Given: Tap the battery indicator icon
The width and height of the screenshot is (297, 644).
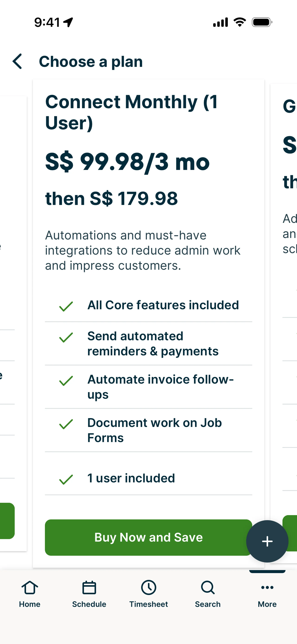Looking at the screenshot, I should pos(262,22).
